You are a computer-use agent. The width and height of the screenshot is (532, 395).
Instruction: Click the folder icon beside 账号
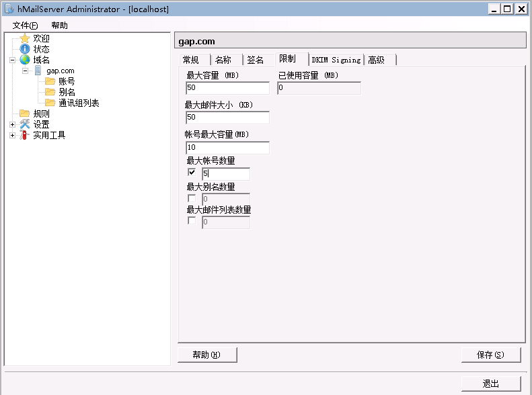(x=50, y=81)
